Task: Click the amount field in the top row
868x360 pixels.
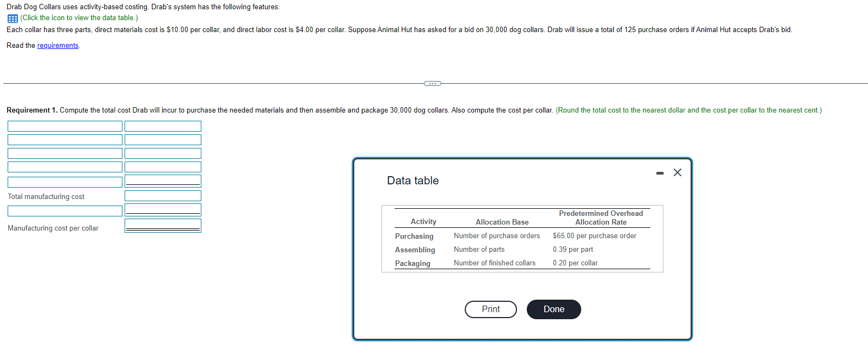Action: tap(162, 126)
